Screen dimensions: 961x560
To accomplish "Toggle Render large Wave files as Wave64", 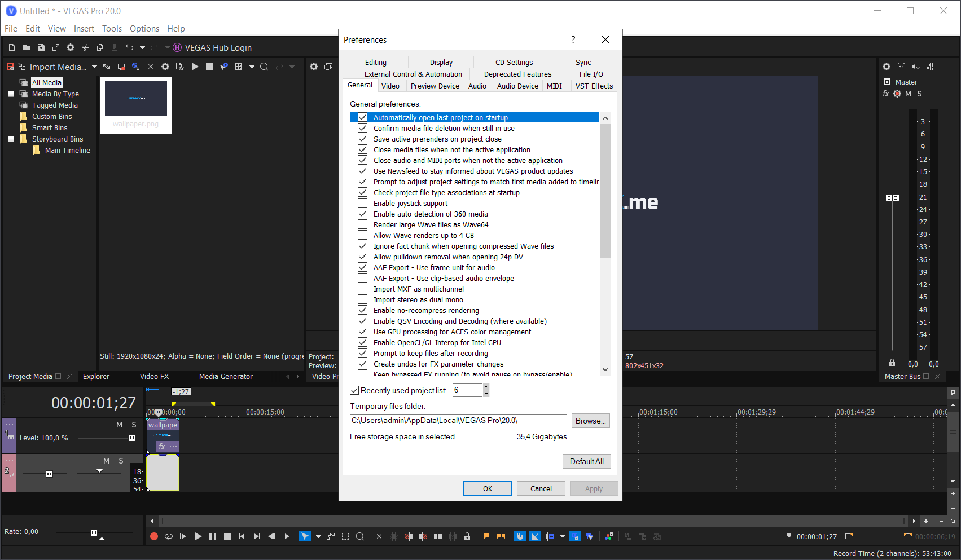I will 363,225.
